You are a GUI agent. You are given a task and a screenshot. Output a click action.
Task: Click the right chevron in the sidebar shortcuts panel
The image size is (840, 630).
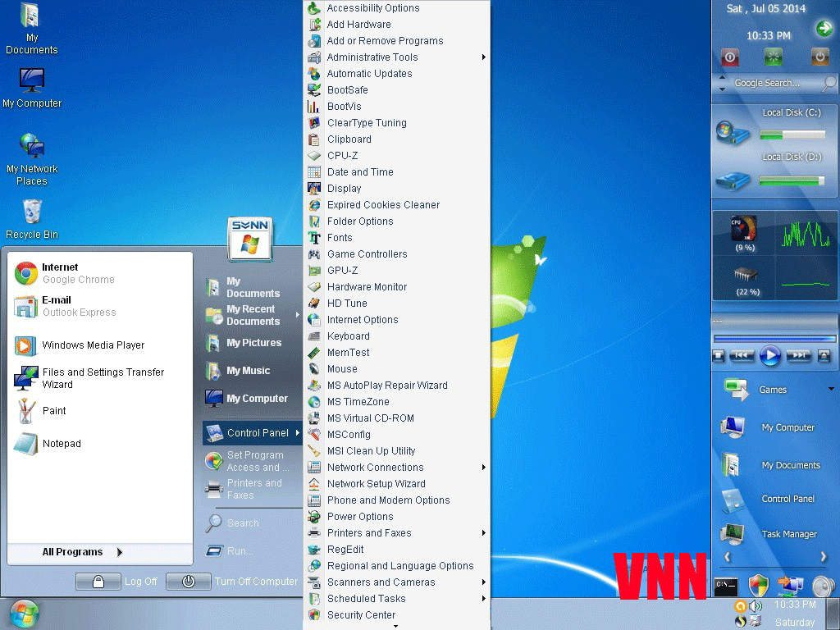823,557
